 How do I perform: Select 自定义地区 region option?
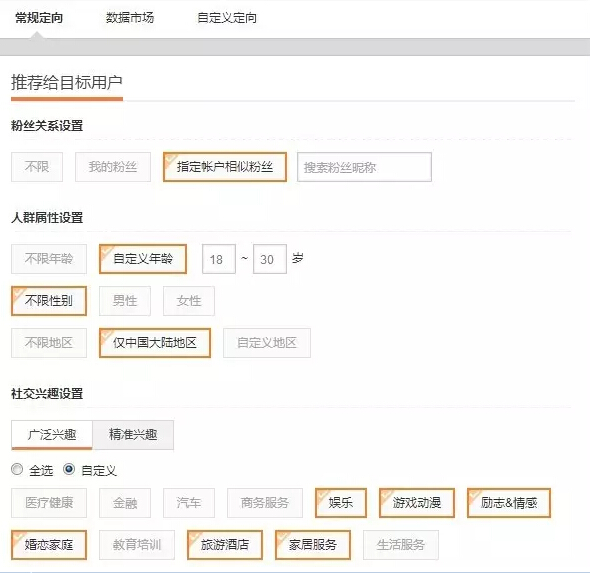point(267,343)
